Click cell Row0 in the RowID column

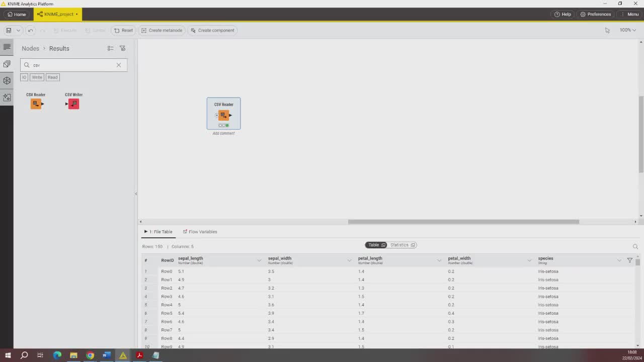[167, 271]
